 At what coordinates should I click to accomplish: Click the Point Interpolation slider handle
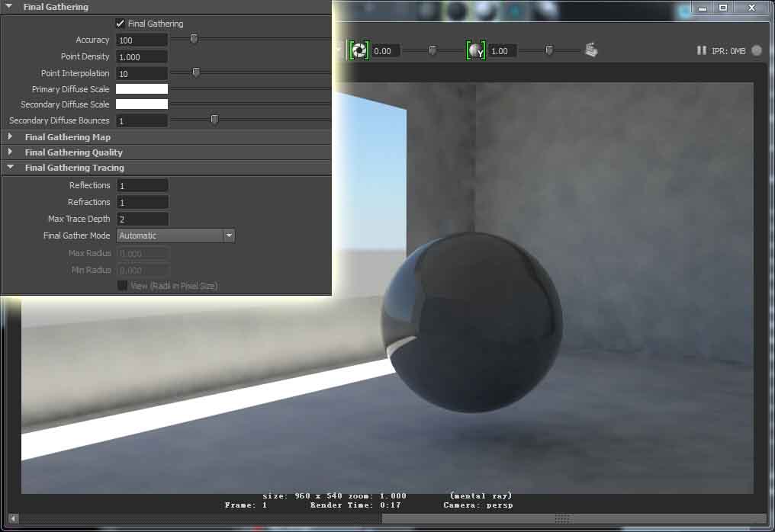tap(196, 72)
